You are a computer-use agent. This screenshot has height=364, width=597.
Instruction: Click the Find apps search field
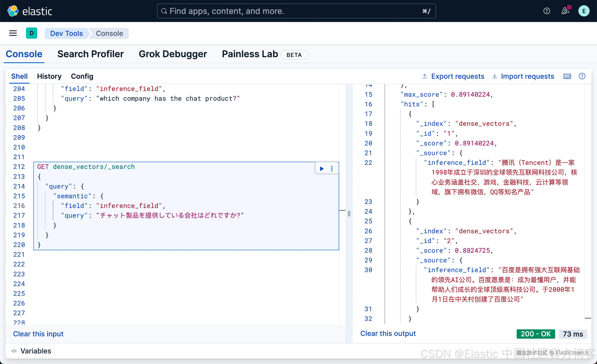(296, 11)
